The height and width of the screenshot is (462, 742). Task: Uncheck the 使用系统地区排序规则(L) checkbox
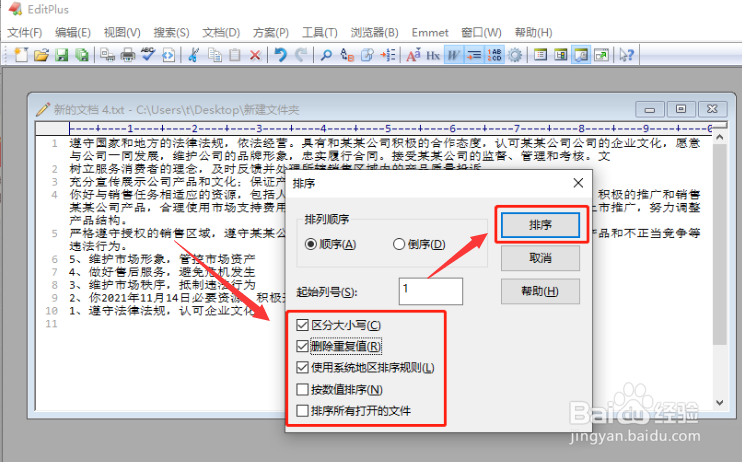pyautogui.click(x=302, y=367)
